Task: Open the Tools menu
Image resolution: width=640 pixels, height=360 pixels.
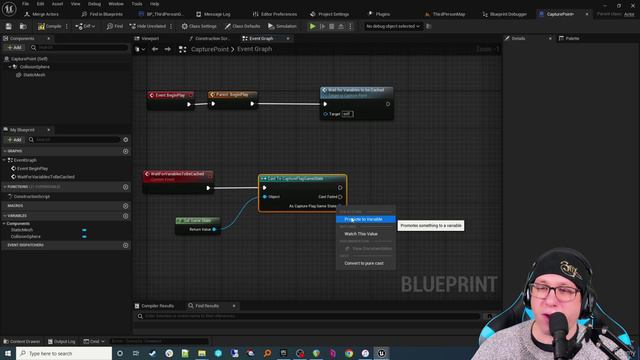Action: [x=137, y=4]
